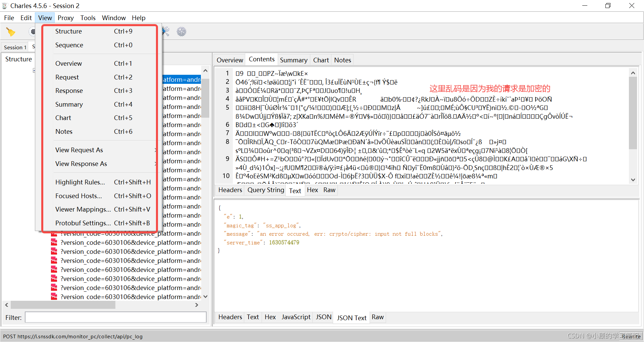644x342 pixels.
Task: Click request body scroll up arrow
Action: (x=633, y=73)
